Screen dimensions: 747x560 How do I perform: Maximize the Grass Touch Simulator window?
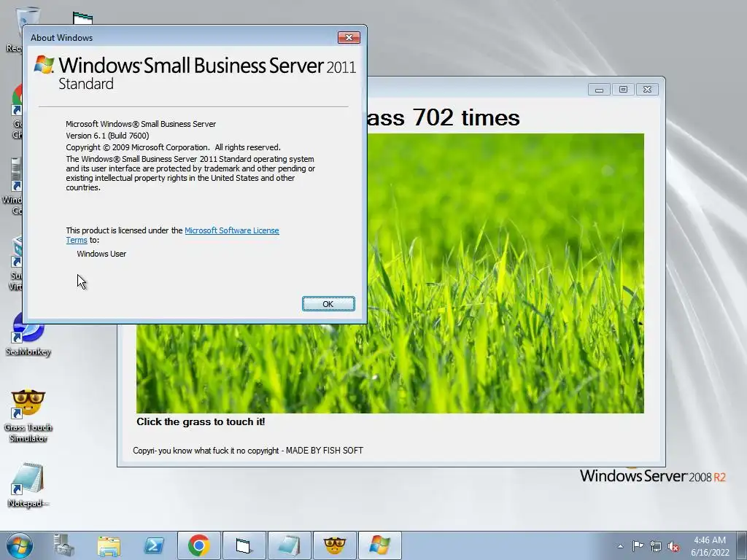(623, 90)
